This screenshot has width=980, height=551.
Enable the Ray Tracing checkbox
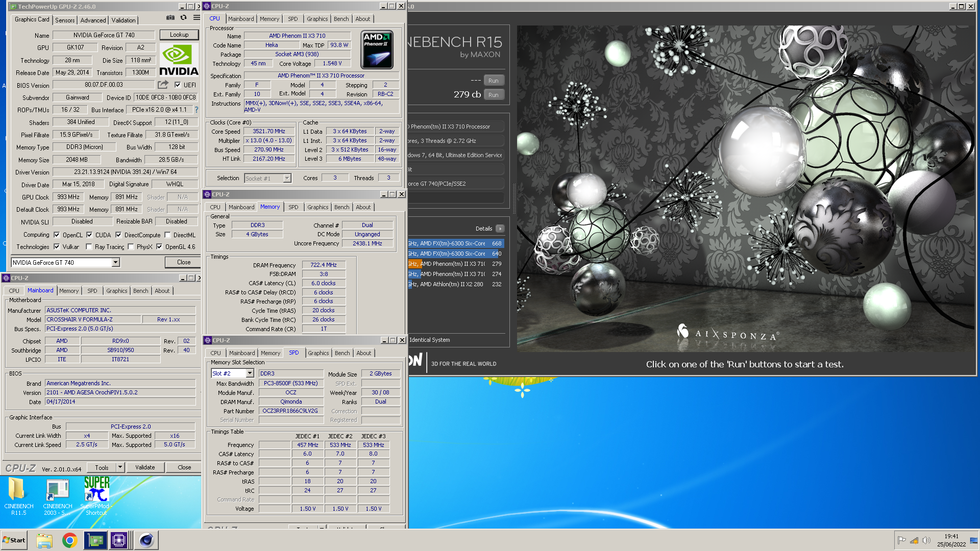pos(89,247)
